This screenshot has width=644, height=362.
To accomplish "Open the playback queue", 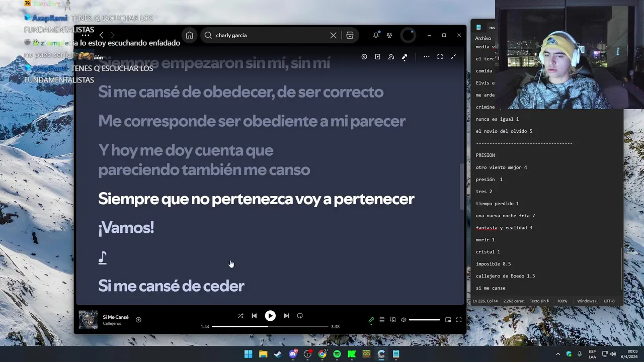I will tap(382, 320).
